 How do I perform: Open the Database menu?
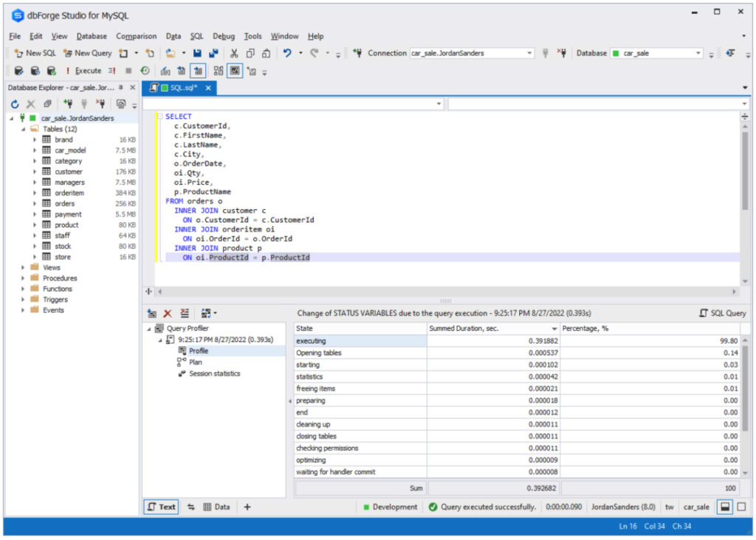tap(91, 35)
